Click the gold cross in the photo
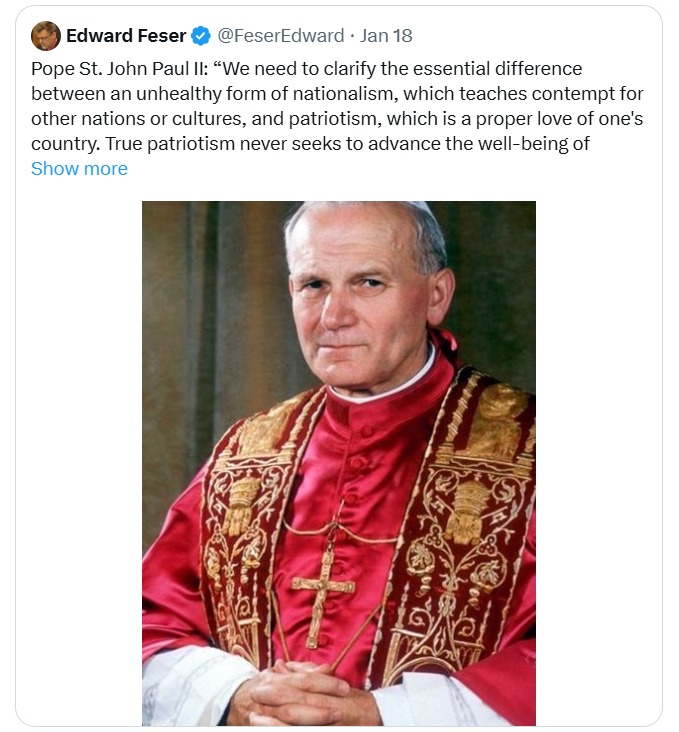This screenshot has height=732, width=679. [323, 592]
